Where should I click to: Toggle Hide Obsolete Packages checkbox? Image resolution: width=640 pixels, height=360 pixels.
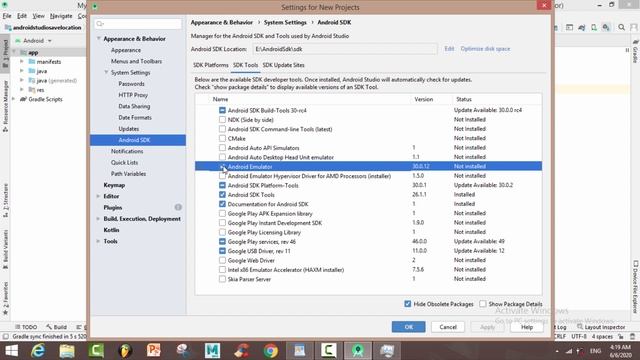[x=407, y=304]
